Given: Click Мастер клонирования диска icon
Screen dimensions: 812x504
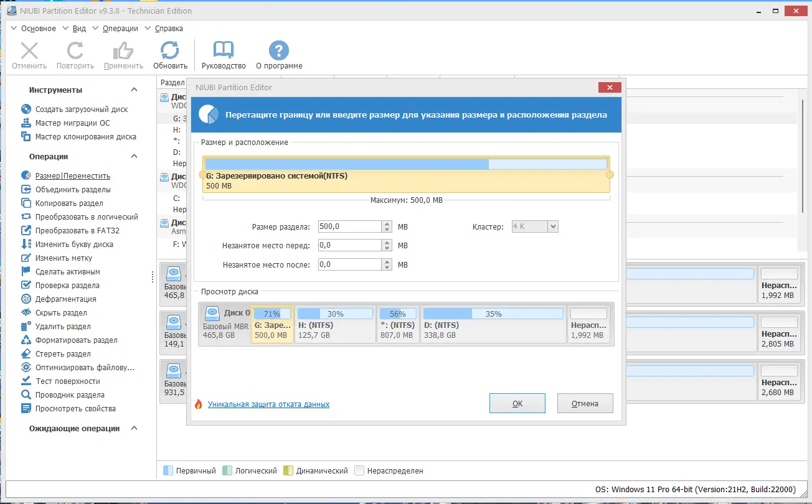Looking at the screenshot, I should tap(26, 136).
